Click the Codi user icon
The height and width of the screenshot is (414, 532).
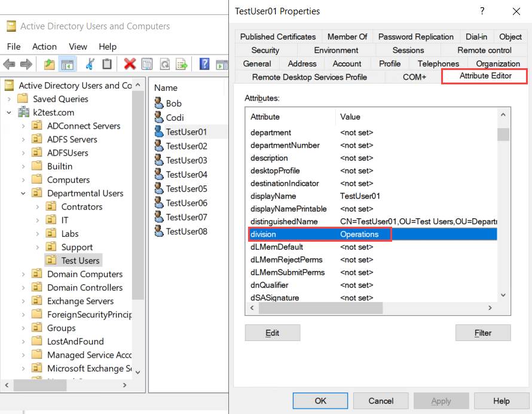tap(158, 117)
